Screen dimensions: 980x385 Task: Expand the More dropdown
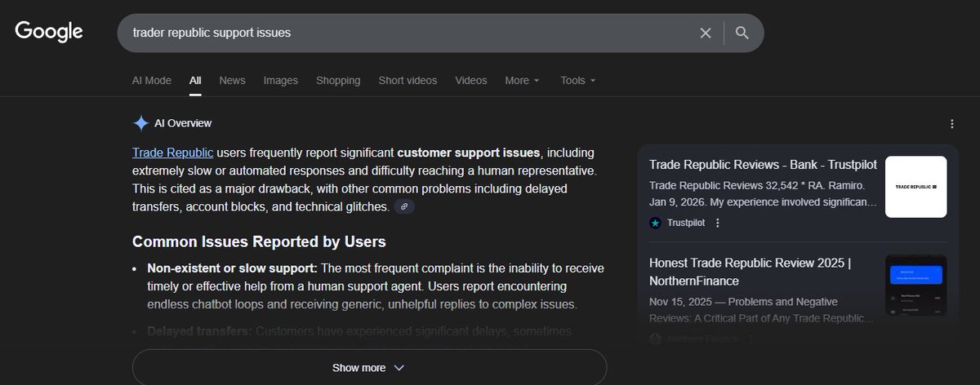coord(522,80)
